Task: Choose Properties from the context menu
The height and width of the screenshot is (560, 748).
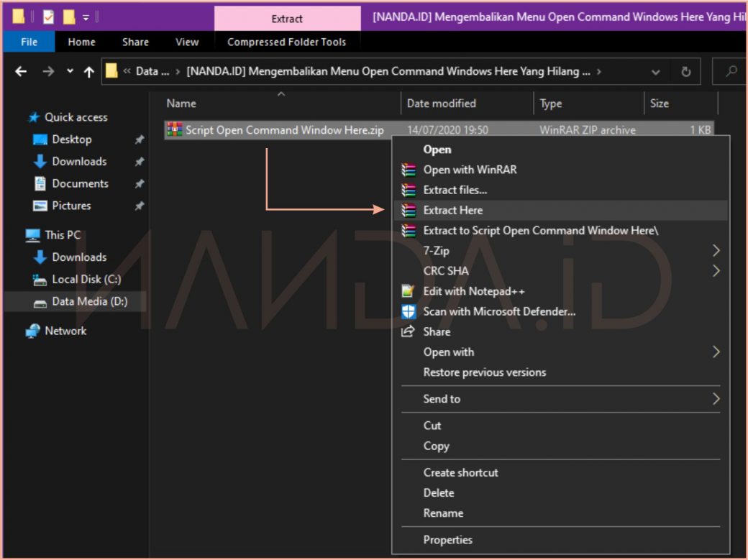Action: pos(447,540)
